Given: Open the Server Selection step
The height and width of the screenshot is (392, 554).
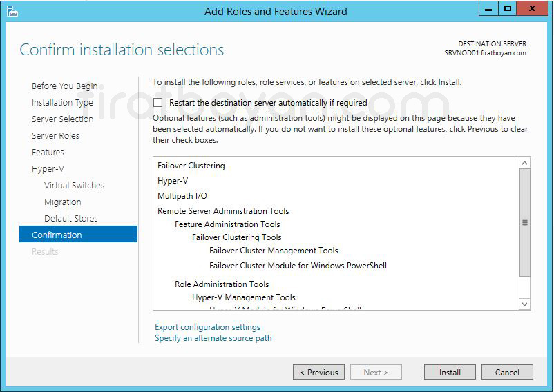Looking at the screenshot, I should pyautogui.click(x=63, y=119).
